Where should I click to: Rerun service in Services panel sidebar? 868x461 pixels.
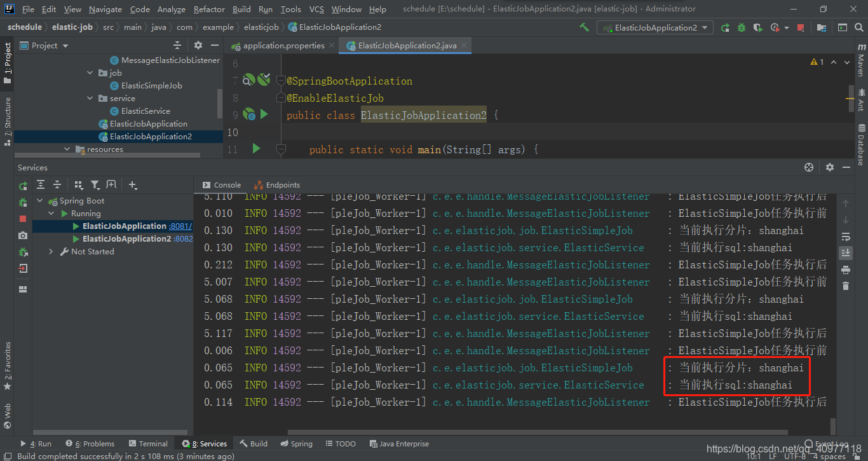[x=23, y=186]
